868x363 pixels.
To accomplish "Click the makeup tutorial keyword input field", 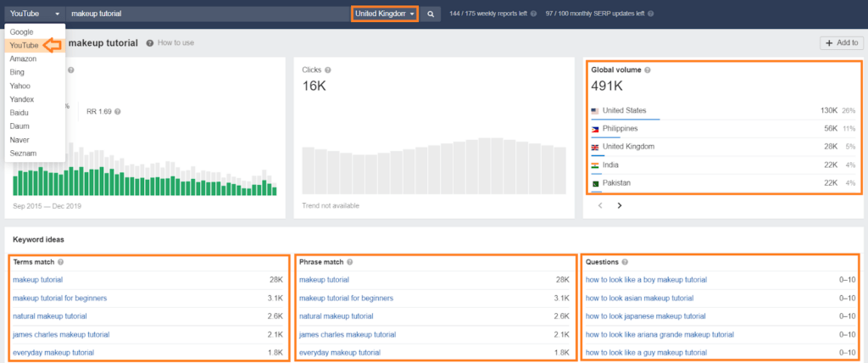I will click(209, 14).
